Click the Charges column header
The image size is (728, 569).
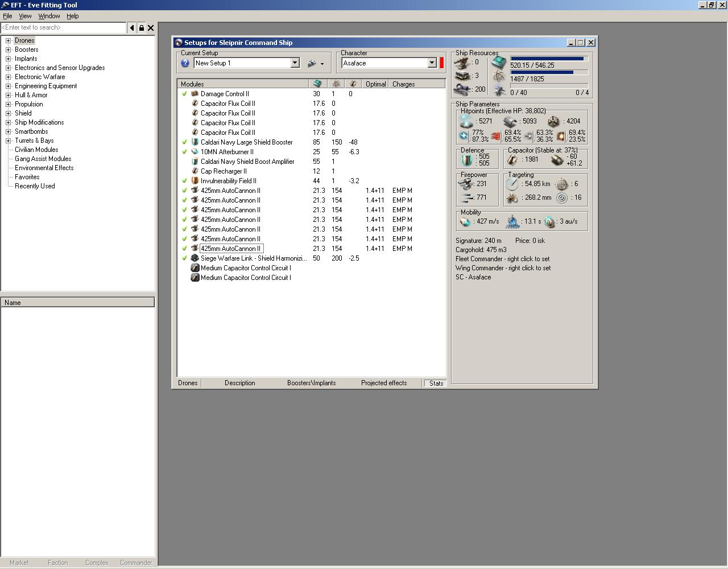tap(417, 84)
